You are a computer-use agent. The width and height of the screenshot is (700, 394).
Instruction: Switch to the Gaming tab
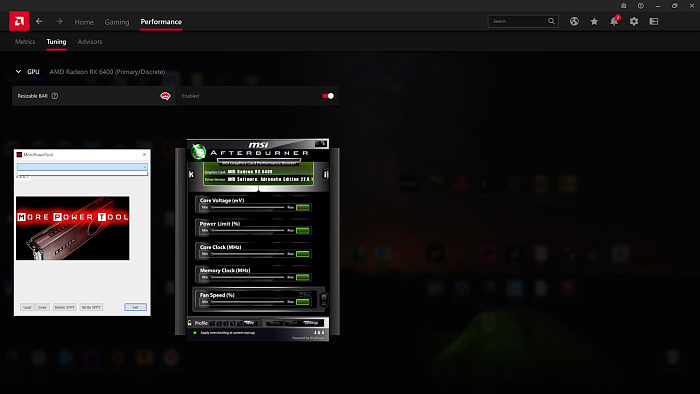click(117, 22)
